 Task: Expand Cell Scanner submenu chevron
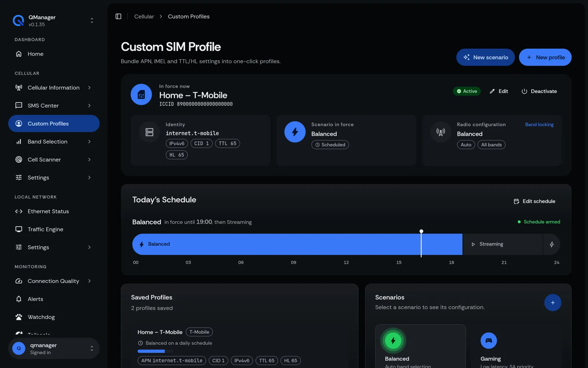click(89, 160)
